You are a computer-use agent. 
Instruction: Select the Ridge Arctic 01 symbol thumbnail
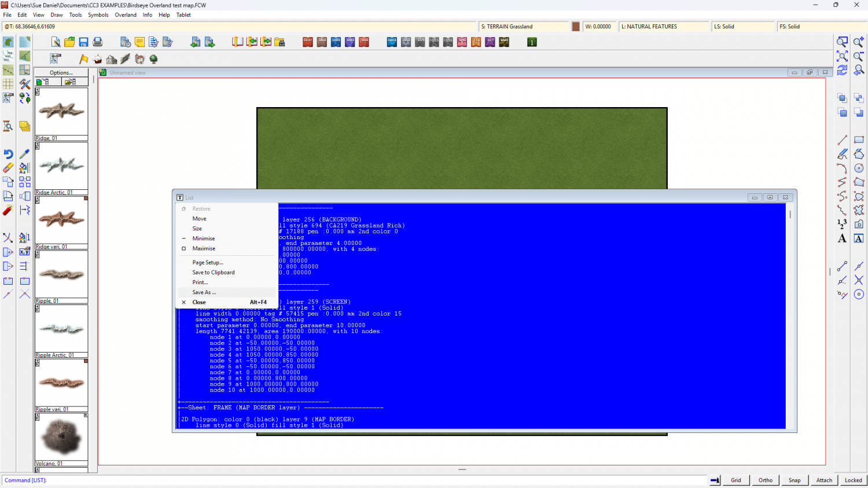coord(61,166)
